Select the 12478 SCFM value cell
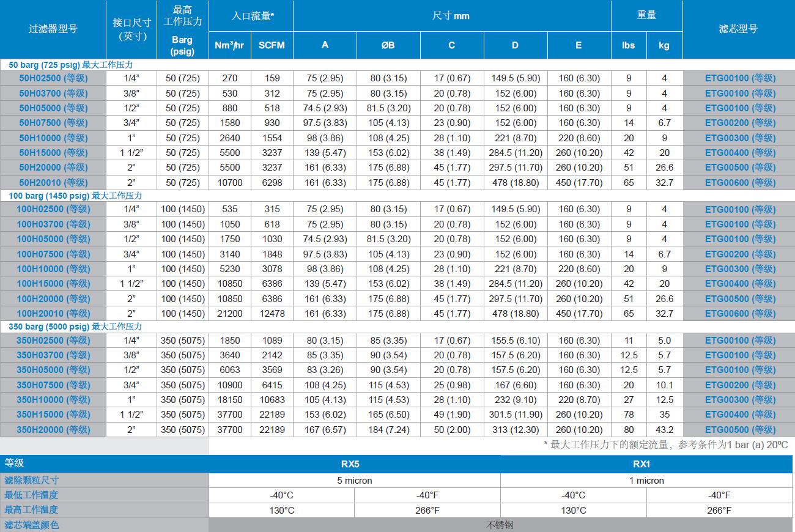The width and height of the screenshot is (795, 532). pos(272,314)
